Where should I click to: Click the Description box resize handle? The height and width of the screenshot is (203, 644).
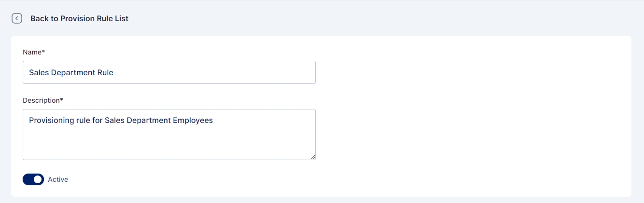[313, 157]
